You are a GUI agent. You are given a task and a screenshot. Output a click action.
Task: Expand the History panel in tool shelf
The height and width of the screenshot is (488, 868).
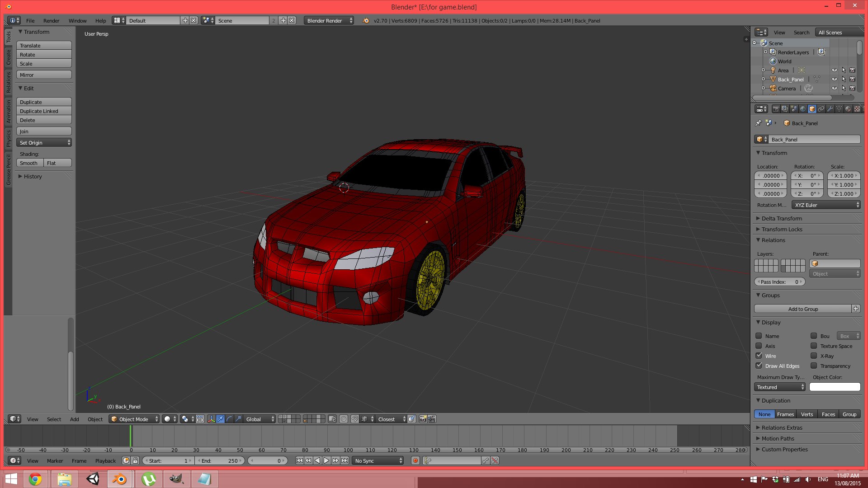pyautogui.click(x=33, y=176)
